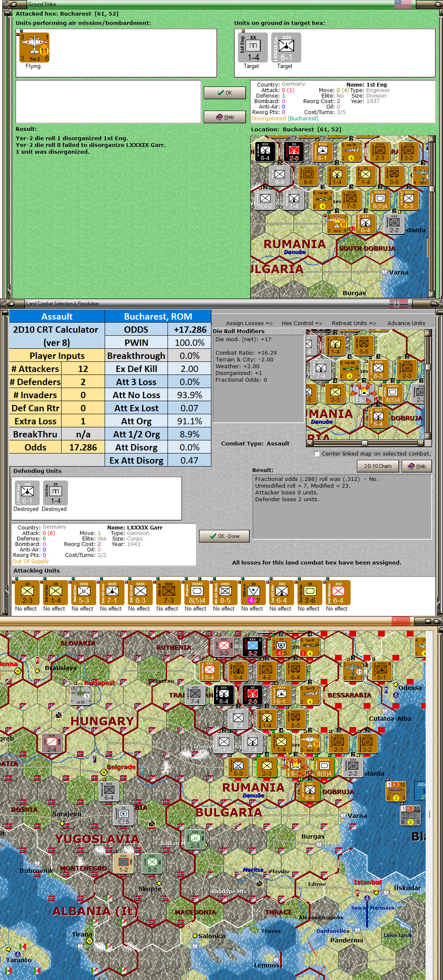
Task: Select the 2-6 attacking unit
Action: tap(310, 592)
